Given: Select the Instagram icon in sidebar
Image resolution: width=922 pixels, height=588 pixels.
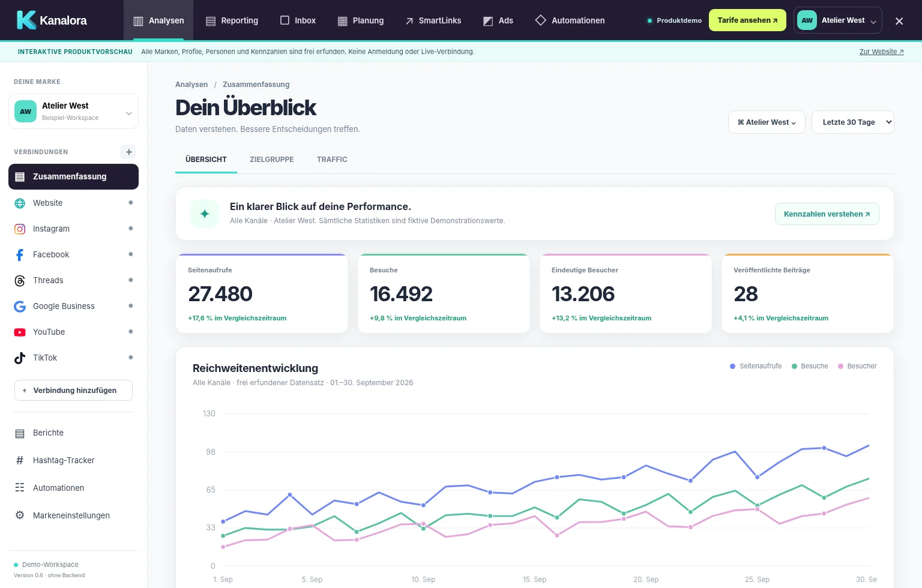Looking at the screenshot, I should coord(20,229).
